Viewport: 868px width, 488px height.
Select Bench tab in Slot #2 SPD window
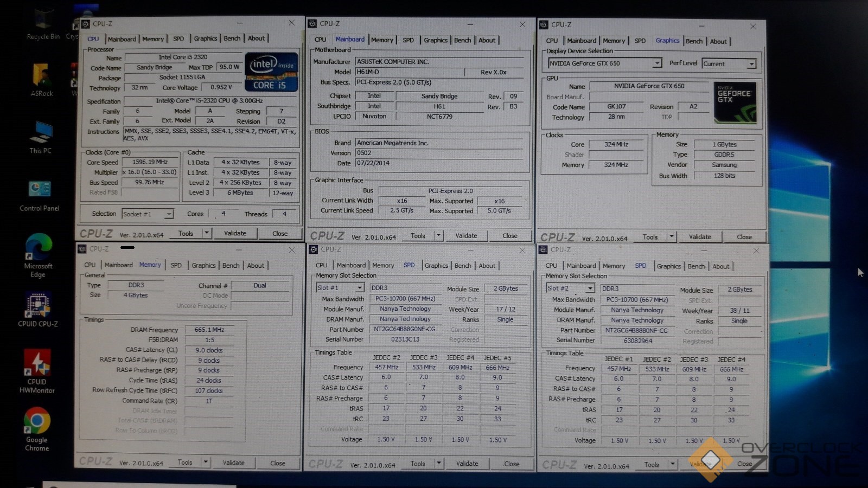(x=696, y=266)
